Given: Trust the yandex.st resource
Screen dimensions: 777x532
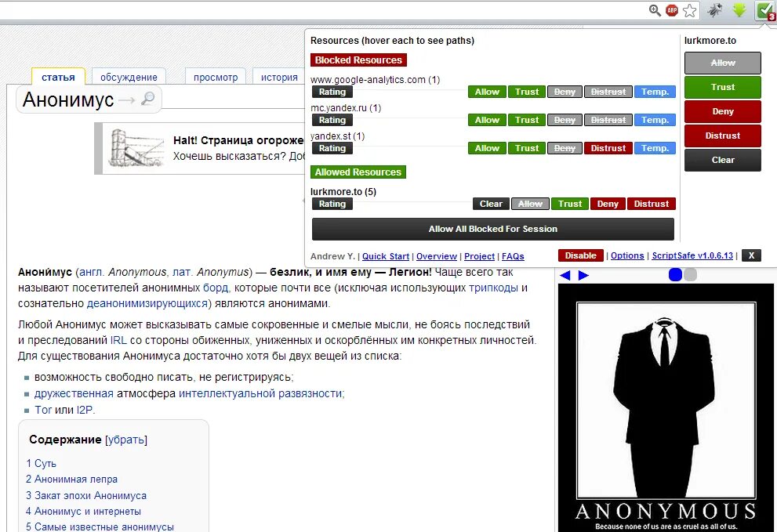Looking at the screenshot, I should click(x=526, y=147).
